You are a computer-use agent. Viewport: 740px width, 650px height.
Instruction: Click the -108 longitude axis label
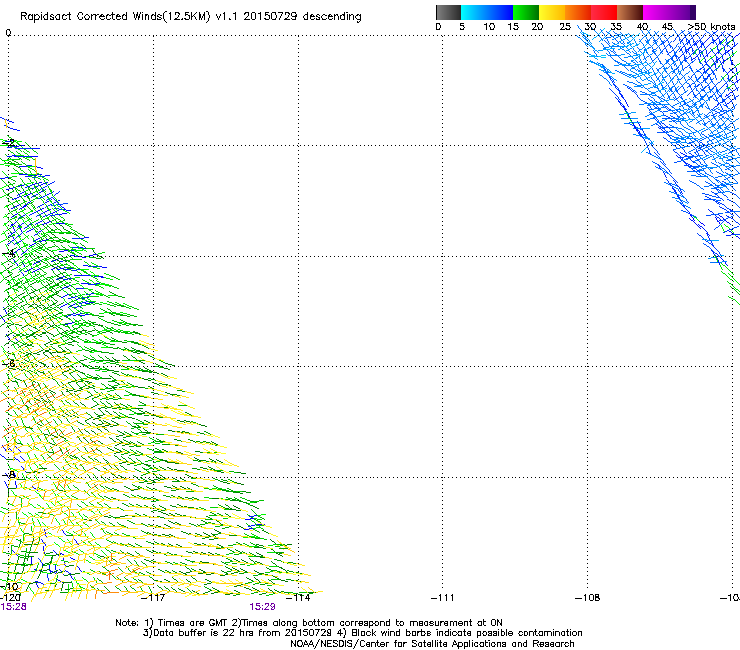[x=588, y=598]
